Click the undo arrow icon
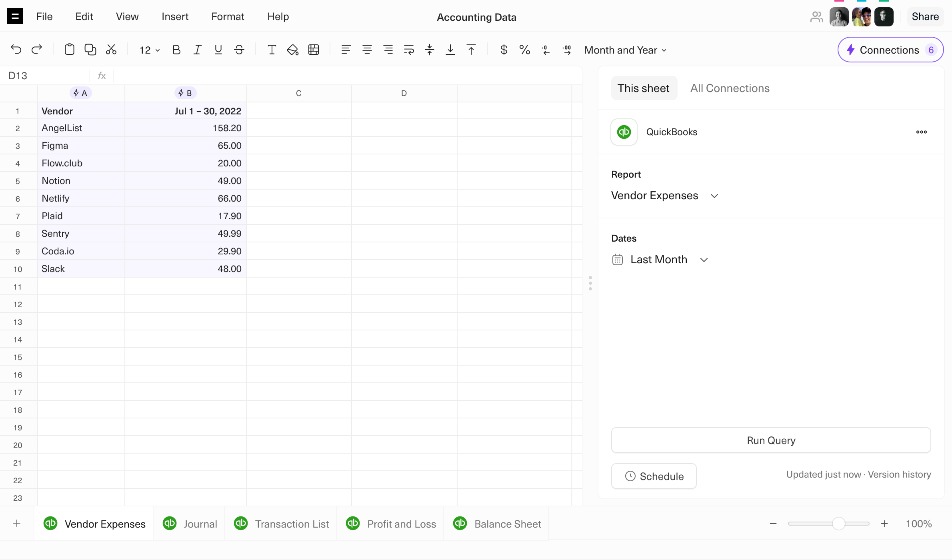This screenshot has width=952, height=560. coord(16,50)
